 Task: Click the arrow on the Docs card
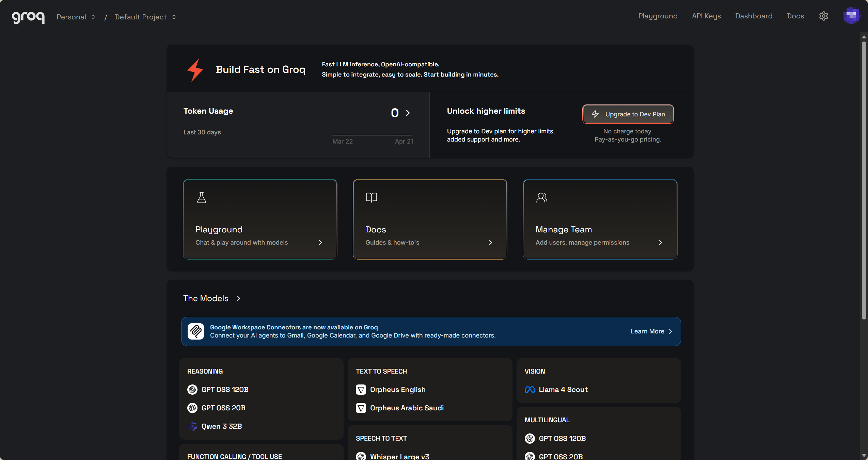click(490, 243)
